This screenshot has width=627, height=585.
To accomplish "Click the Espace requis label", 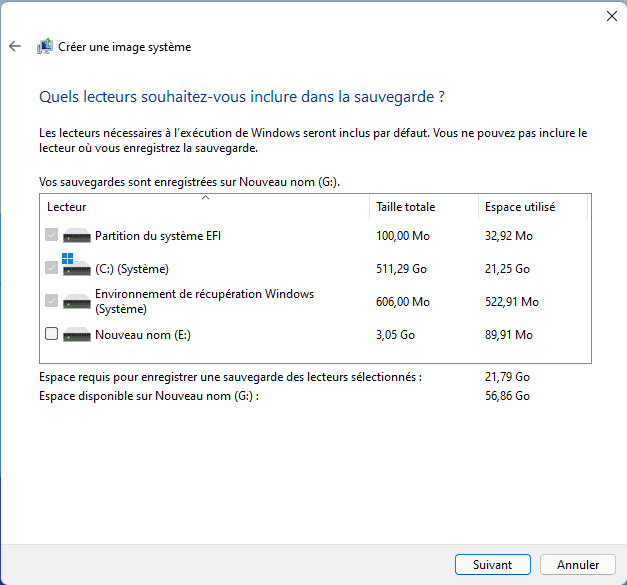I will pyautogui.click(x=230, y=377).
